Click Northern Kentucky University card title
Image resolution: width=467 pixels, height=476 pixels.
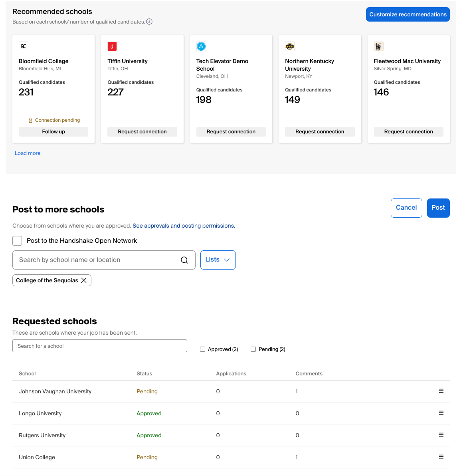[x=309, y=65]
